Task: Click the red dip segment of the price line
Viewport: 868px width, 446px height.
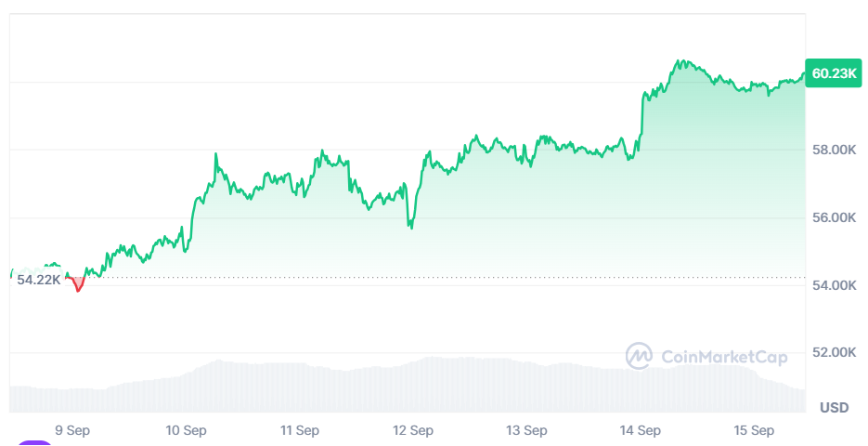Action: coord(78,286)
